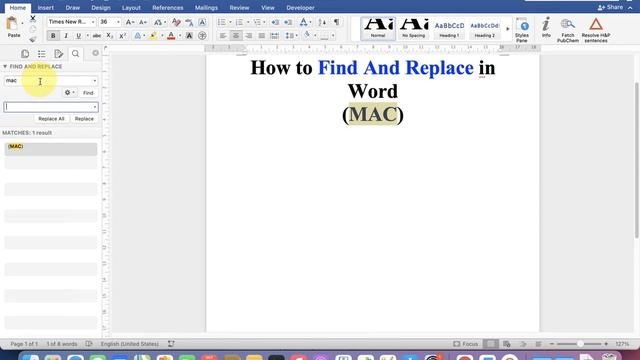Apply superscript X2 formatting

point(122,36)
